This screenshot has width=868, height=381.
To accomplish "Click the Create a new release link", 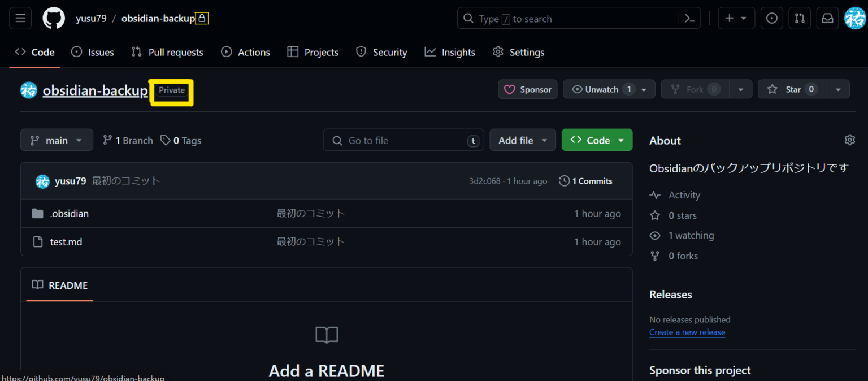I will pos(687,332).
